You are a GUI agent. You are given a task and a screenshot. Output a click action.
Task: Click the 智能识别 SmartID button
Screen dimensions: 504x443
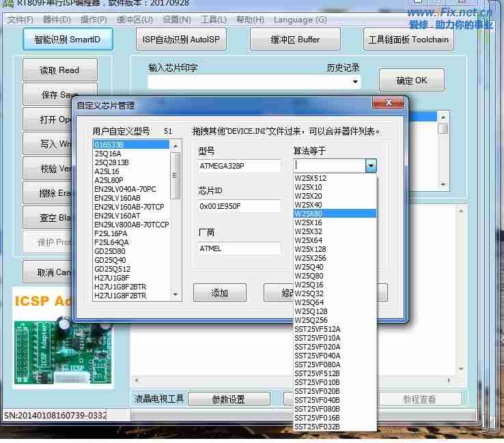tap(68, 39)
